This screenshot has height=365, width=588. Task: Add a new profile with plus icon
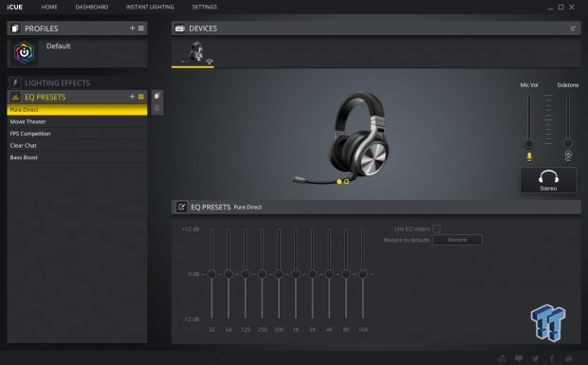tap(132, 28)
